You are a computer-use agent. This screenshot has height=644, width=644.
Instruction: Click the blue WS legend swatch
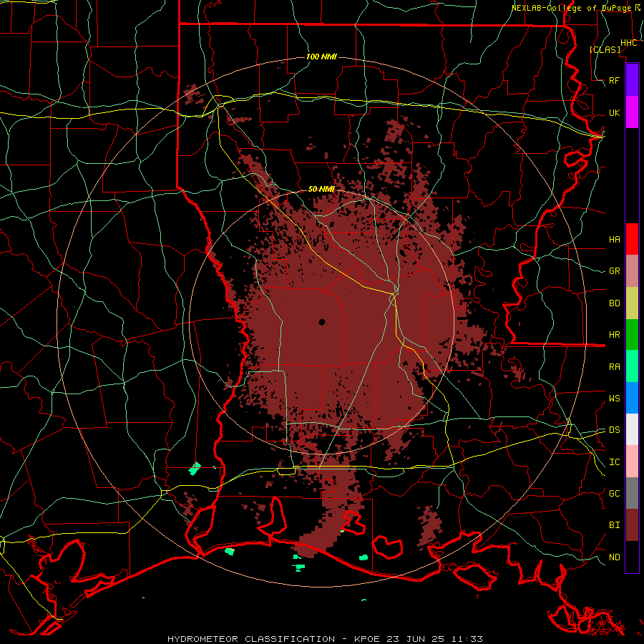click(632, 398)
